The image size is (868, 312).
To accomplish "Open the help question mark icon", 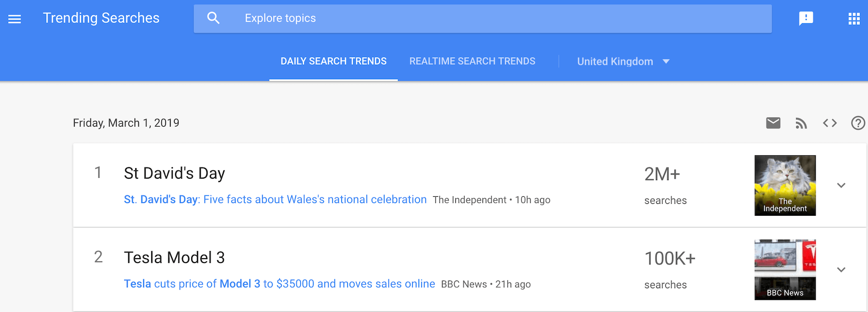I will (858, 123).
